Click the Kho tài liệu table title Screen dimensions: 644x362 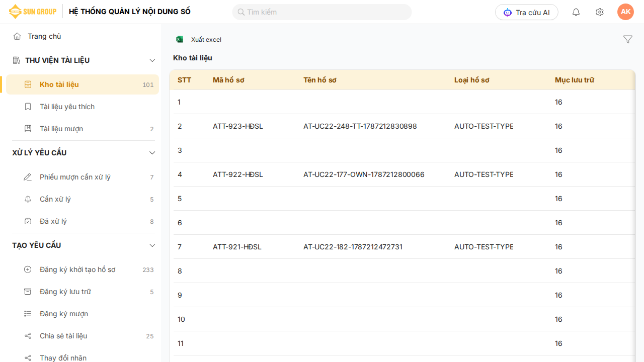(193, 58)
